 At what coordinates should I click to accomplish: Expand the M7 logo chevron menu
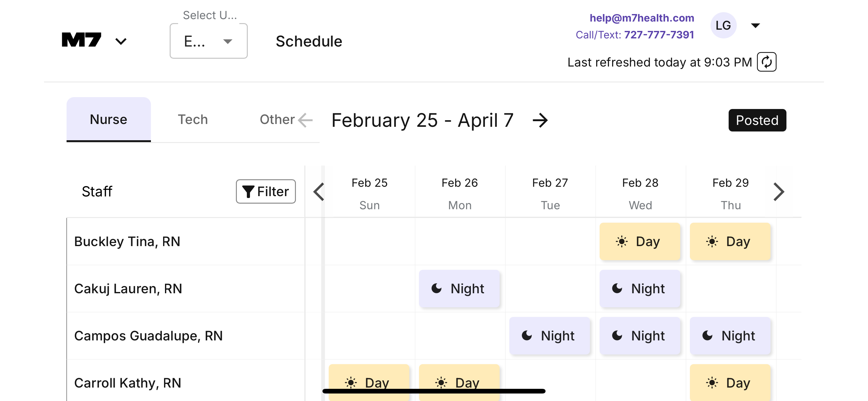(121, 42)
